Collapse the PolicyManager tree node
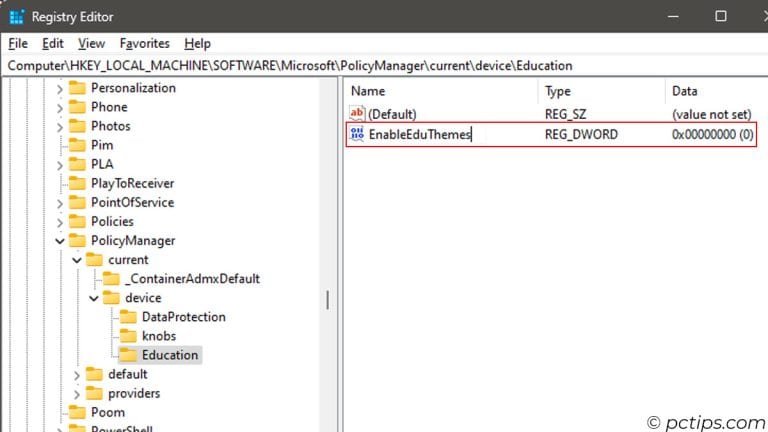This screenshot has width=768, height=432. 60,241
